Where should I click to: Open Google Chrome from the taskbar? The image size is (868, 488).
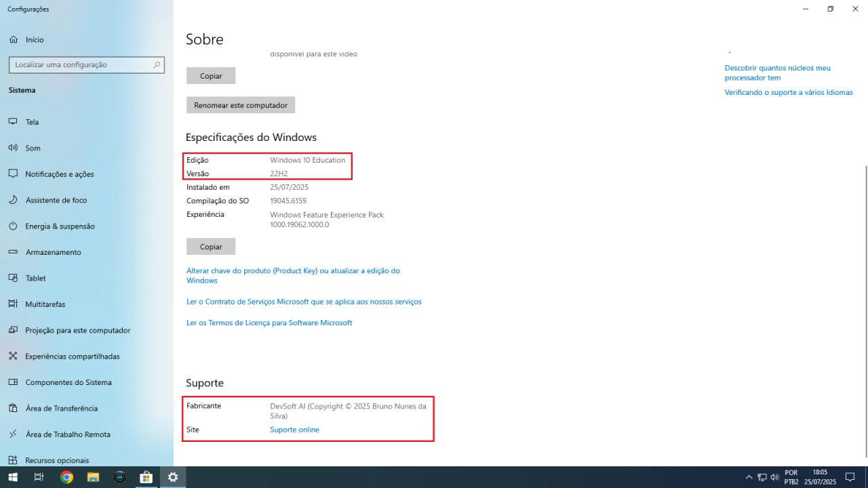coord(66,477)
